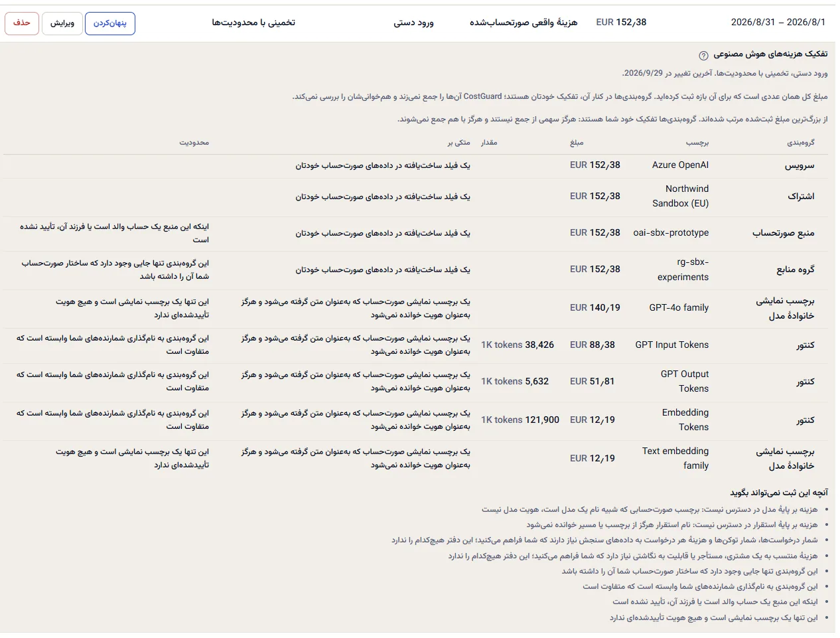The height and width of the screenshot is (638, 840).
Task: Select the Azure OpenAI label cell
Action: (x=680, y=165)
